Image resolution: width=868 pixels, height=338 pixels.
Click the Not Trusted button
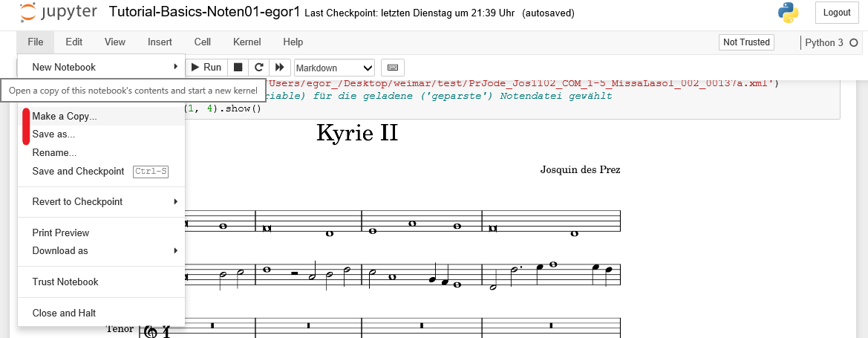(x=746, y=42)
